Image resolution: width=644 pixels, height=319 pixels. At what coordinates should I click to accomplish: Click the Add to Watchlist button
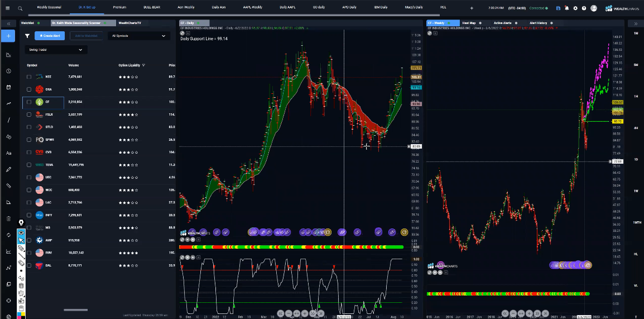pyautogui.click(x=86, y=36)
